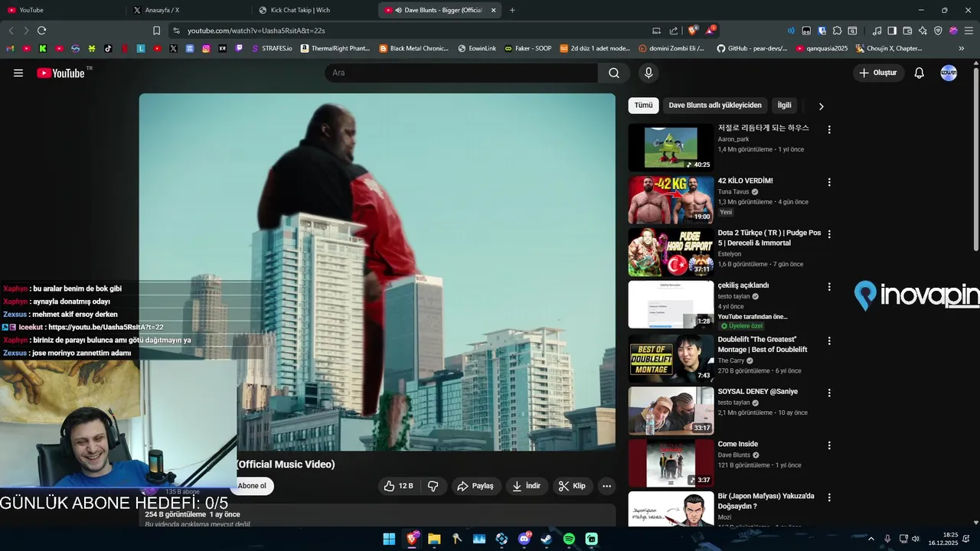Image resolution: width=980 pixels, height=551 pixels.
Task: Open the qanquasia2025 bookmark
Action: [822, 48]
